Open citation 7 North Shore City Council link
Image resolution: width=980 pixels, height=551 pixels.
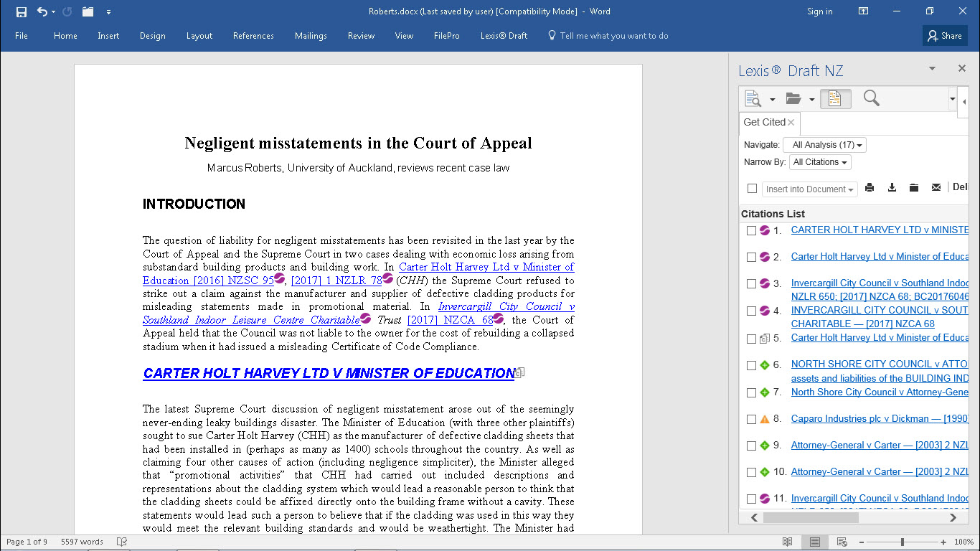click(880, 392)
